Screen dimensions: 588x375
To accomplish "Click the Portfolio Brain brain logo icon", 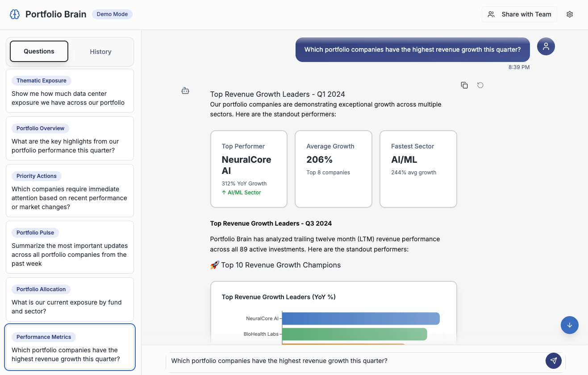I will point(15,14).
